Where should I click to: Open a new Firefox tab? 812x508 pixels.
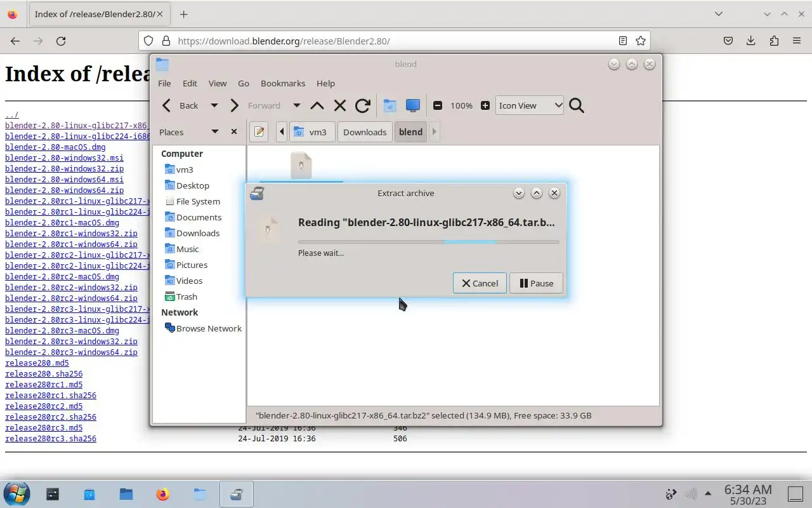pos(183,14)
